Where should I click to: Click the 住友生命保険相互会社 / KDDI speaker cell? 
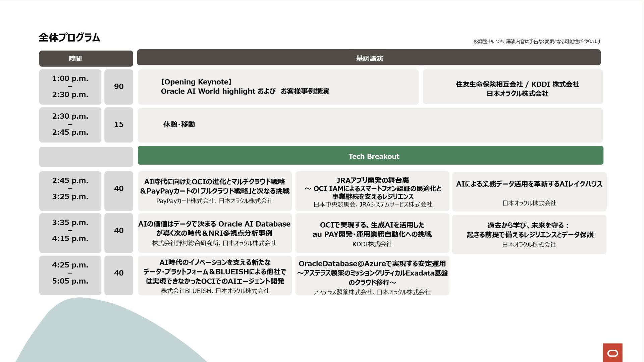click(513, 87)
